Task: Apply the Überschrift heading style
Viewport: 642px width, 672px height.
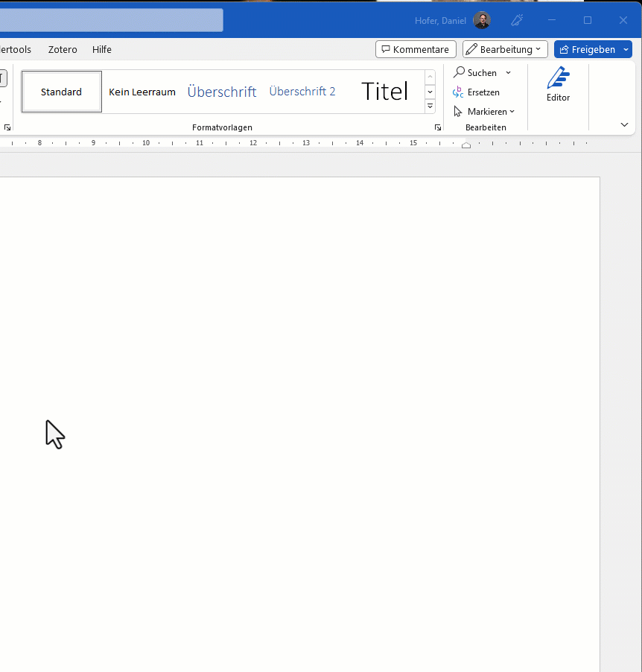Action: click(222, 92)
